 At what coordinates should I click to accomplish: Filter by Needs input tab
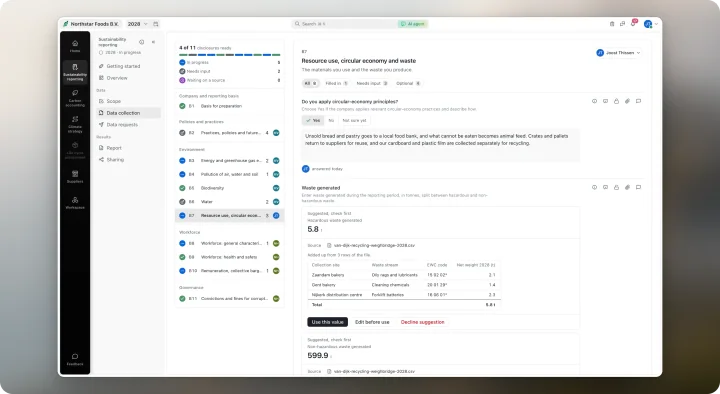tap(372, 84)
